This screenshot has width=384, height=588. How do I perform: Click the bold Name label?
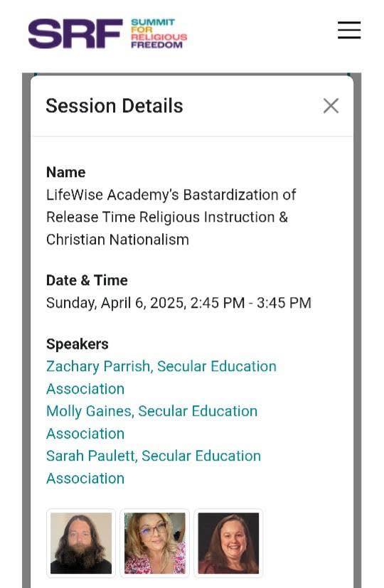pos(66,173)
